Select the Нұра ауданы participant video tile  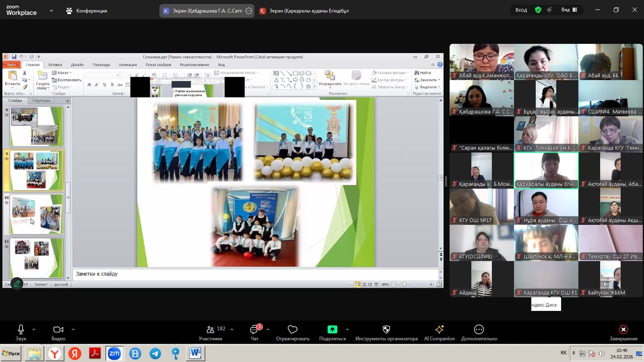(546, 207)
